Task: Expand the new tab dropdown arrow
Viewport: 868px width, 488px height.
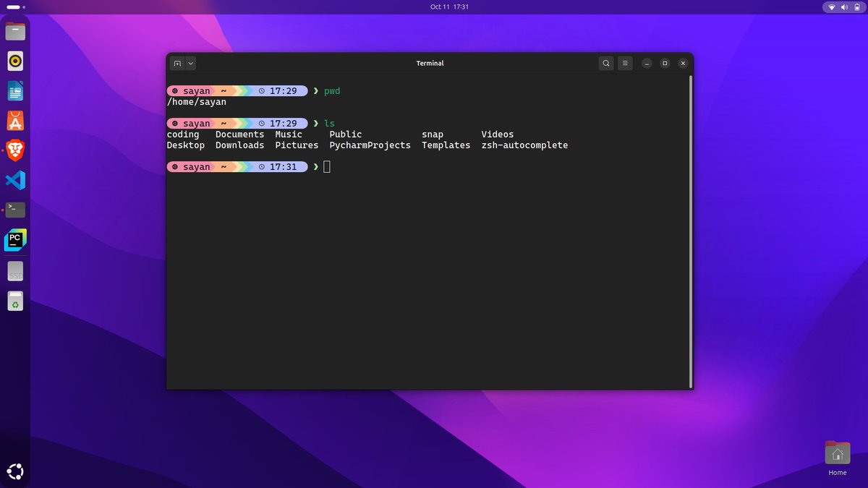Action: coord(191,63)
